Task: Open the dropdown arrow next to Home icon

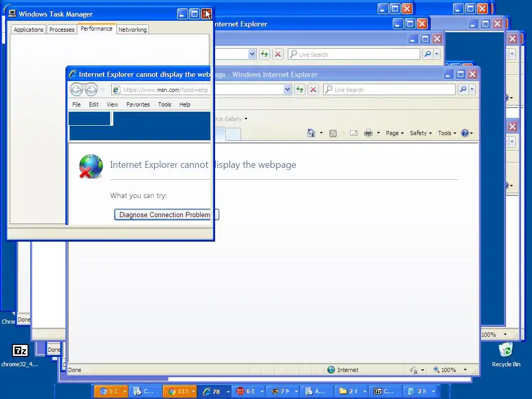Action: [x=321, y=133]
